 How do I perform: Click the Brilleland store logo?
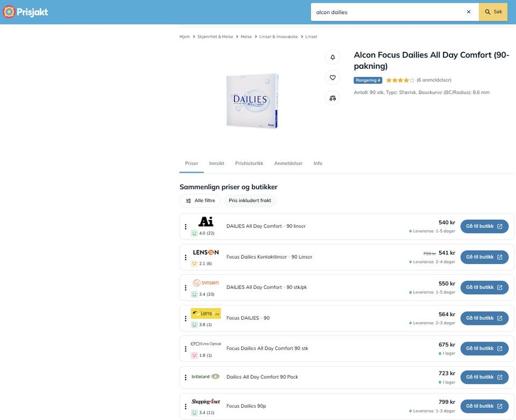point(206,376)
